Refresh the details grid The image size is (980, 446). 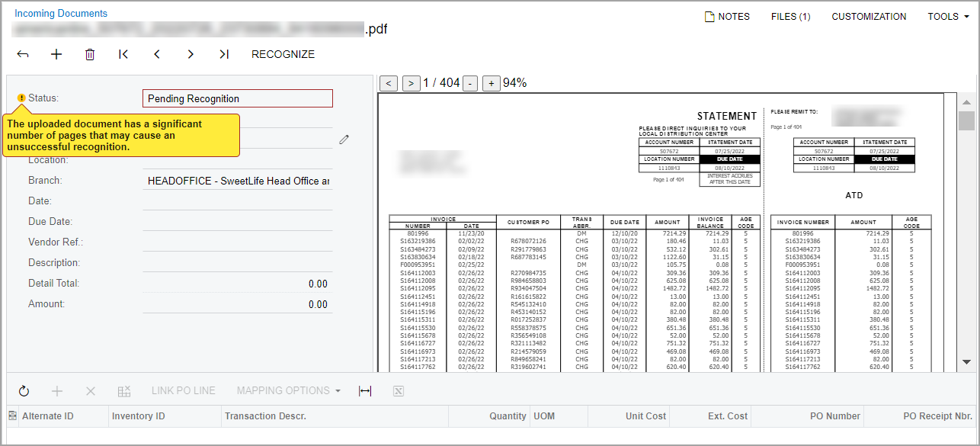(24, 391)
